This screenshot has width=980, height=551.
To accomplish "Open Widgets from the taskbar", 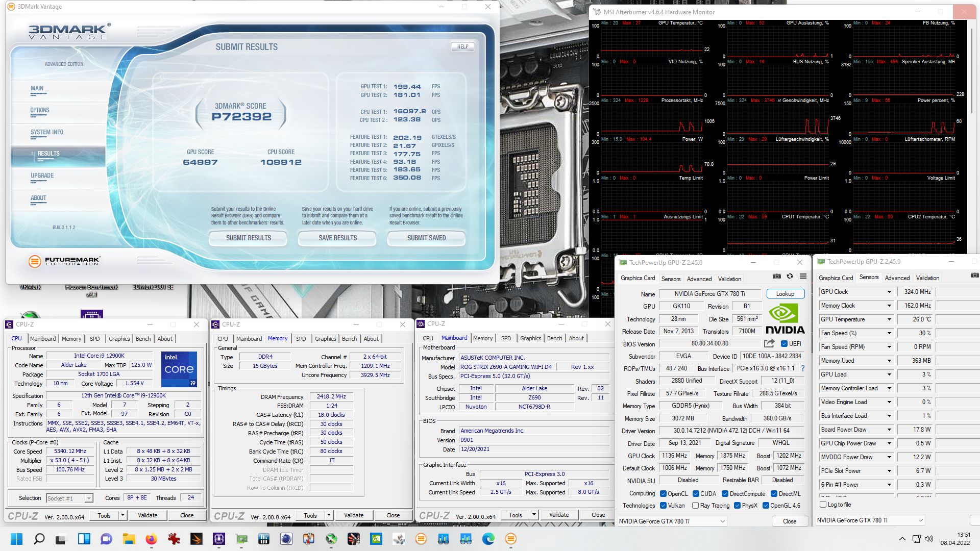I will point(84,539).
